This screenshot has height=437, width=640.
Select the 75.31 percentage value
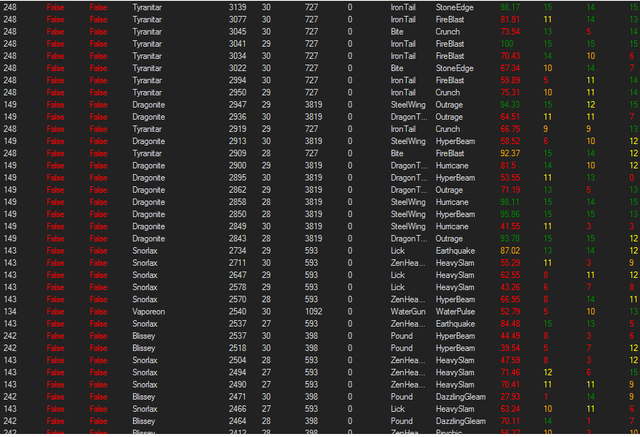(x=510, y=93)
